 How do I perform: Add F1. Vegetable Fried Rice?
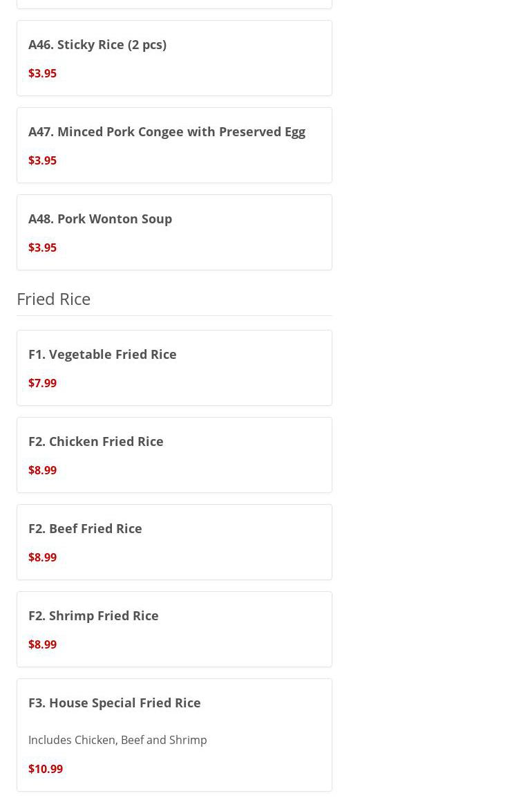click(x=102, y=355)
